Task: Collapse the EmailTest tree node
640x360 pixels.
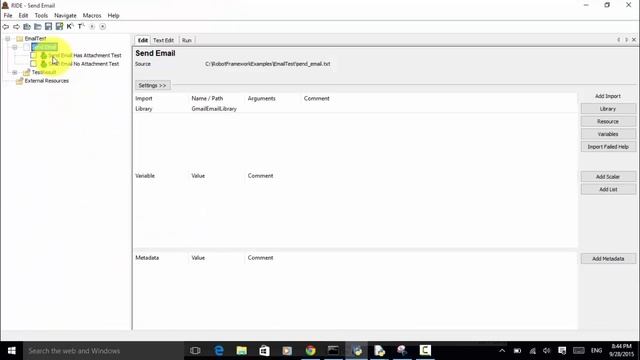Action: click(7, 38)
